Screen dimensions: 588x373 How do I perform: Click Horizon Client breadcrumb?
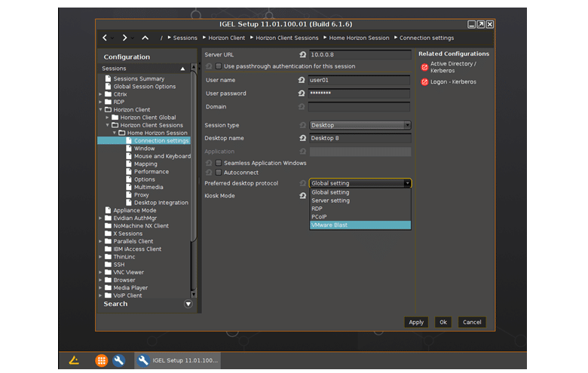point(226,38)
